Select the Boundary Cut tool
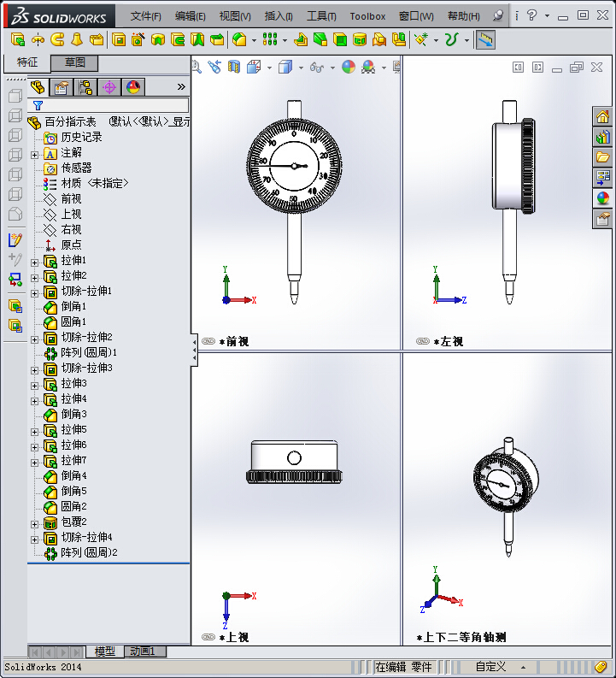The width and height of the screenshot is (616, 678). coord(217,40)
